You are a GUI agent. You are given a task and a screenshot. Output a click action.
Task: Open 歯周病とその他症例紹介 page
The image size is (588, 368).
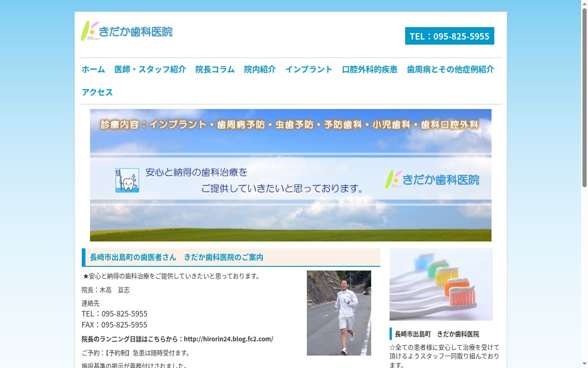pos(451,69)
